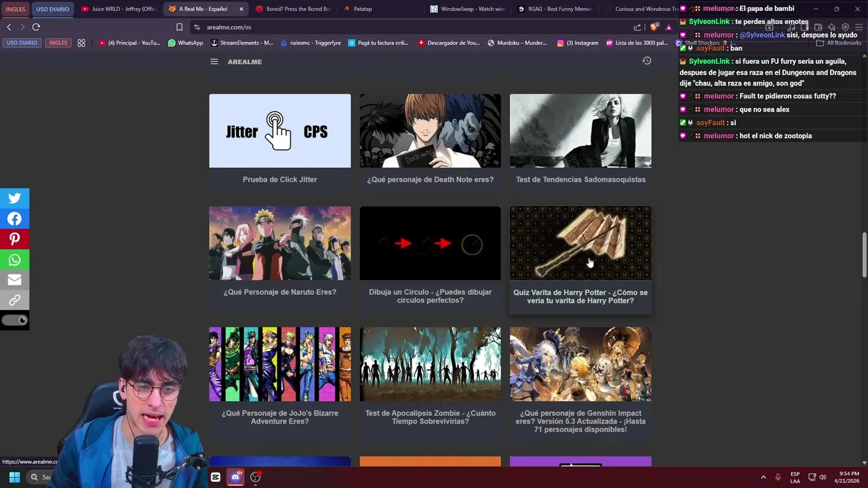Open Descargador de YouTube bookmark

coord(449,43)
